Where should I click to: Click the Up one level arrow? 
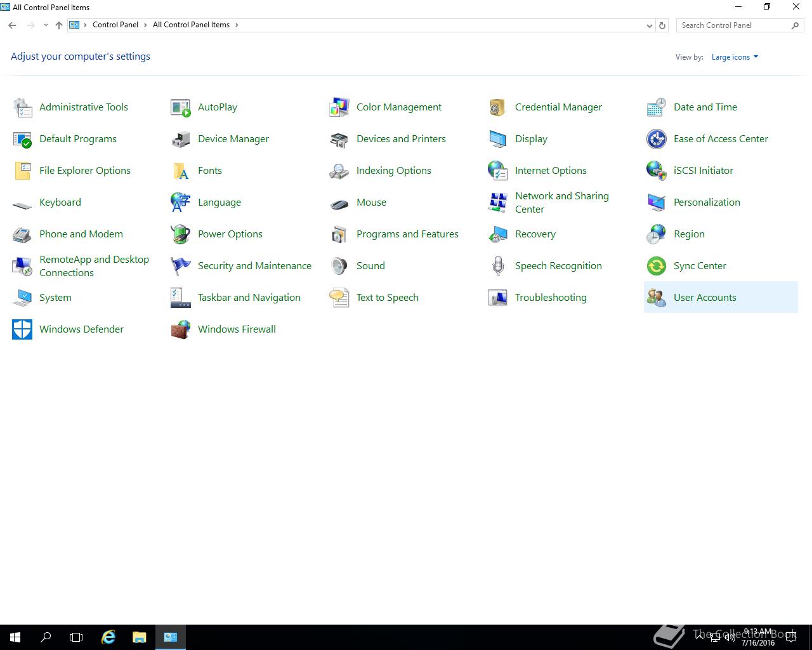click(59, 25)
